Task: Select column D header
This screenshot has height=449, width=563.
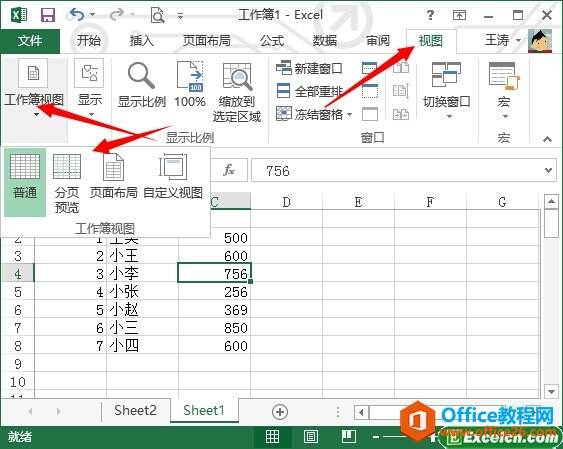Action: click(287, 202)
